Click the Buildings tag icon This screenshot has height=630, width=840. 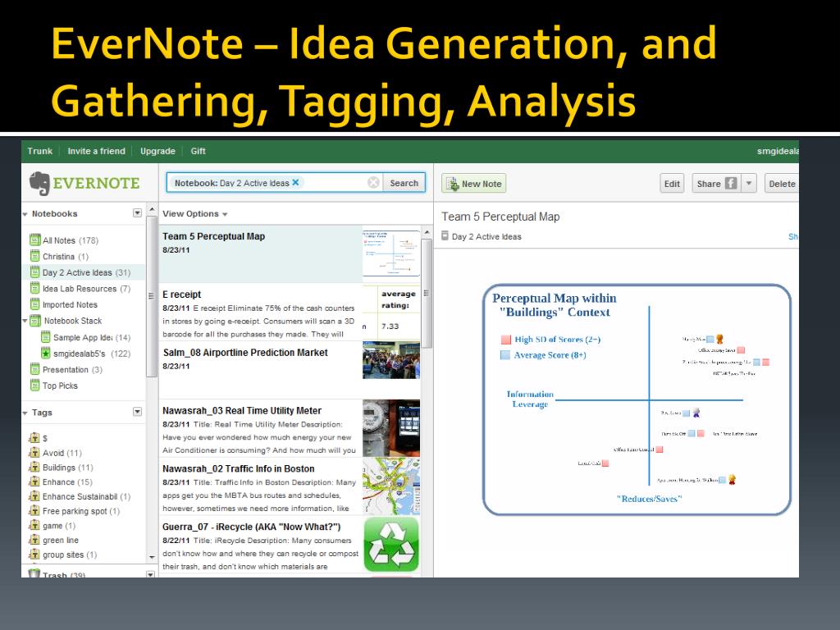tap(34, 467)
